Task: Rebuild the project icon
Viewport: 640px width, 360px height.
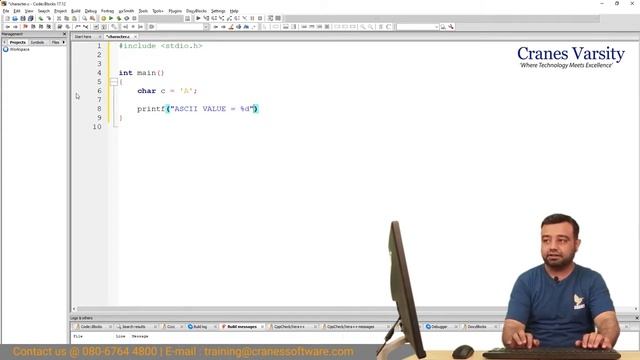Action: pyautogui.click(x=127, y=18)
